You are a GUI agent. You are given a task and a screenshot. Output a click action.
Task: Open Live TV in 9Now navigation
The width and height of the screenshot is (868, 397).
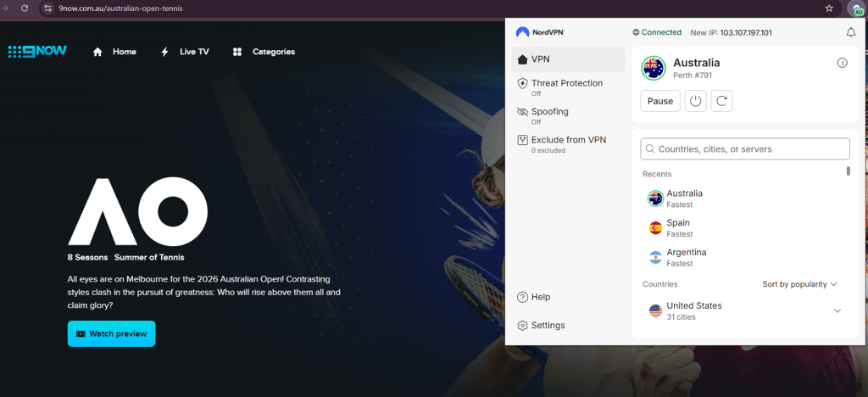point(185,52)
